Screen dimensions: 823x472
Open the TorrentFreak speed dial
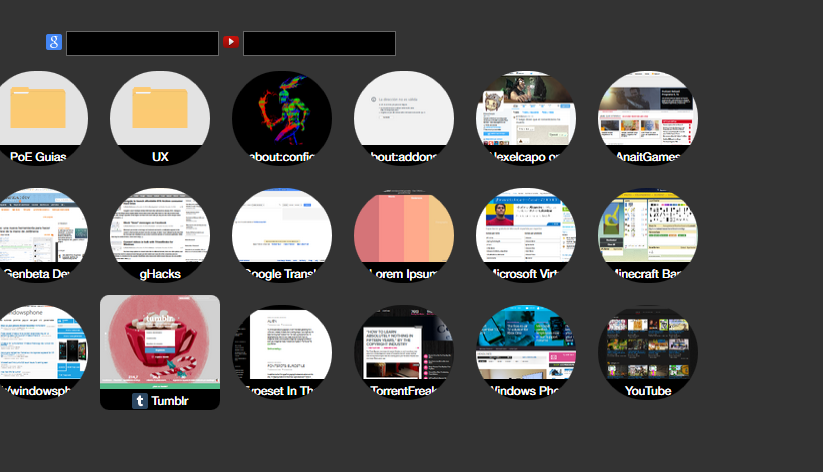pyautogui.click(x=404, y=352)
